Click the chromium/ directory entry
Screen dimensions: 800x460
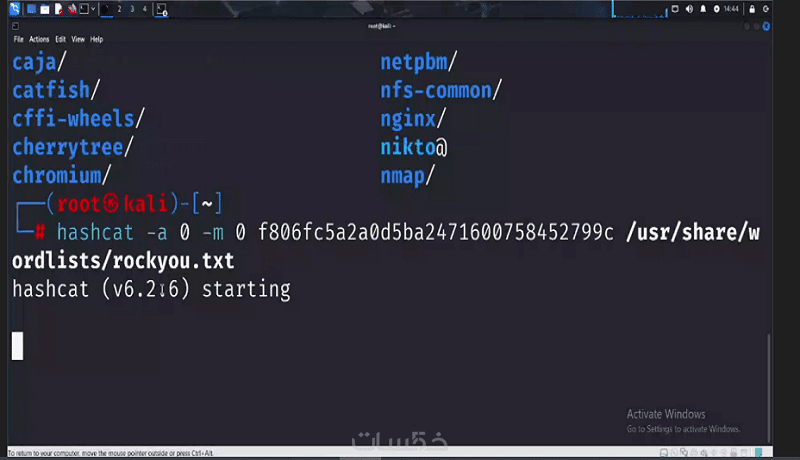click(x=62, y=175)
